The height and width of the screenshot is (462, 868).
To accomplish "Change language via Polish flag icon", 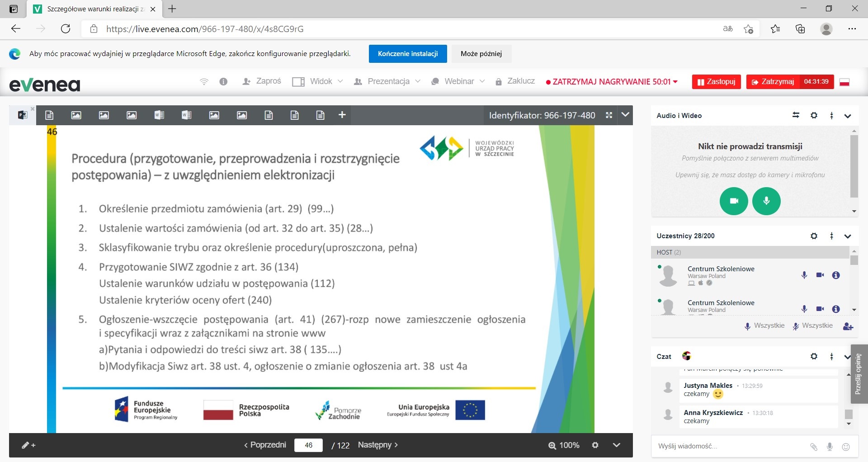I will 844,82.
